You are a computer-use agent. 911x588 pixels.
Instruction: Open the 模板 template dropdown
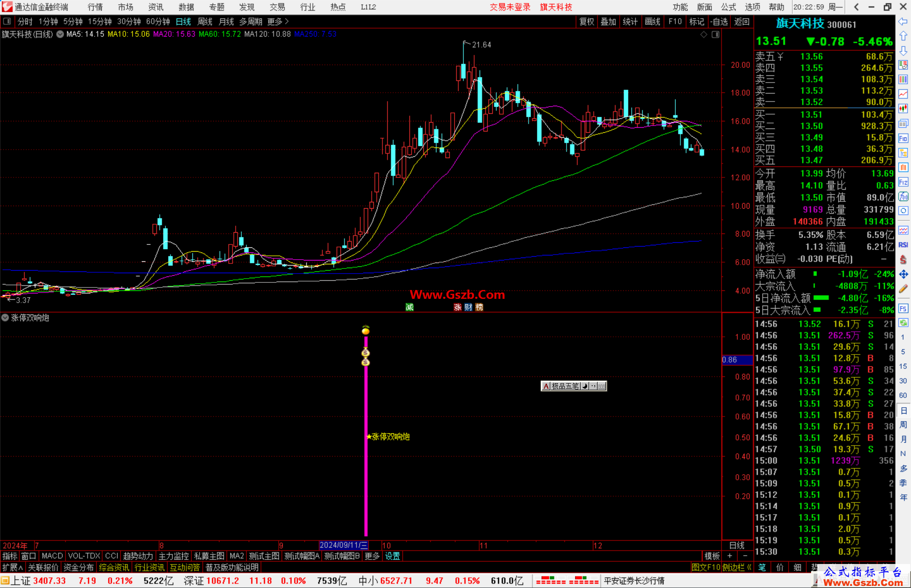pyautogui.click(x=712, y=556)
